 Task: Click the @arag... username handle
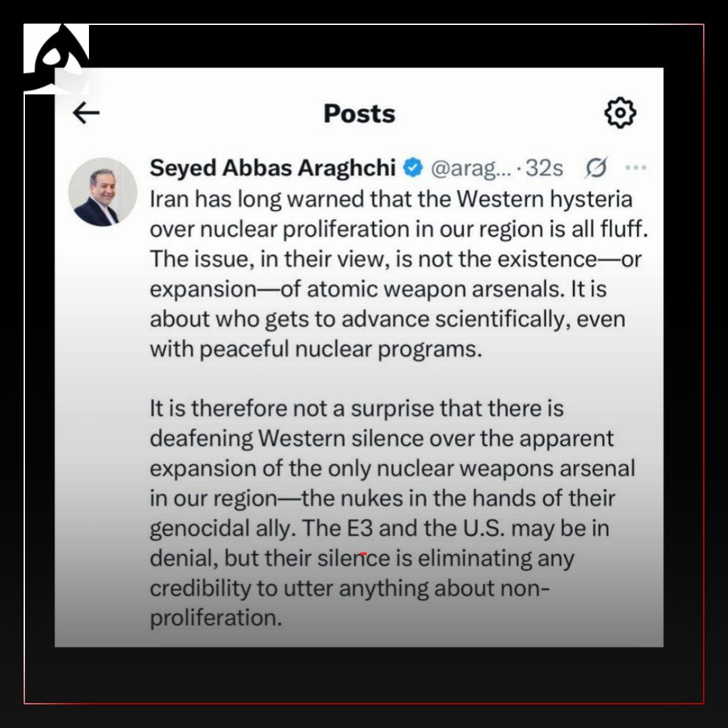pyautogui.click(x=471, y=168)
